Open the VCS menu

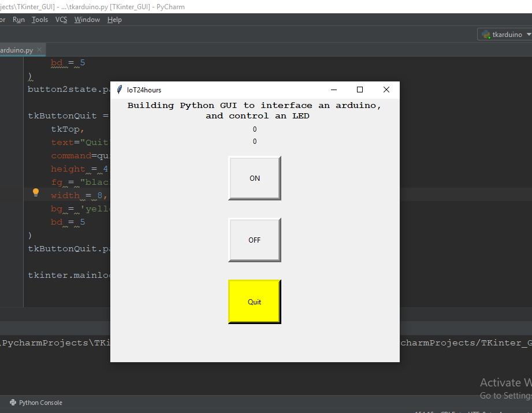[61, 19]
